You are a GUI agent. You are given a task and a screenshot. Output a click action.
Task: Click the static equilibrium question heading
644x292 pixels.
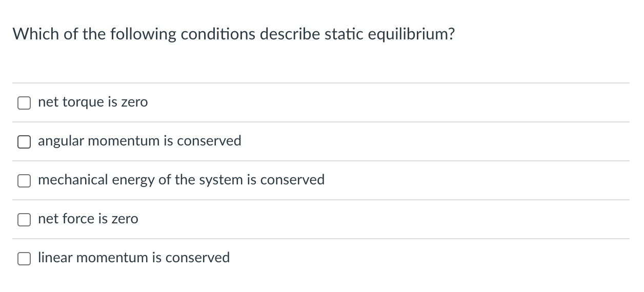pyautogui.click(x=233, y=34)
